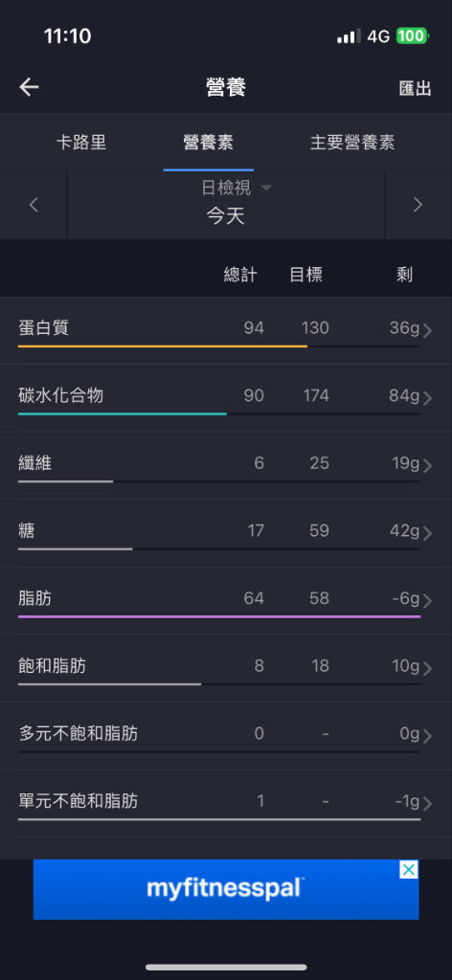Open 脂肪 row chevron
This screenshot has width=452, height=980.
pos(428,601)
